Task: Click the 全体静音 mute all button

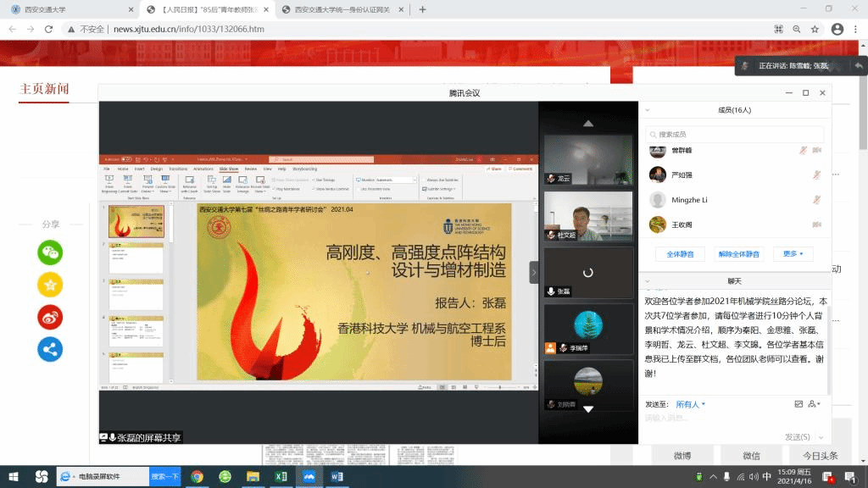Action: [680, 253]
